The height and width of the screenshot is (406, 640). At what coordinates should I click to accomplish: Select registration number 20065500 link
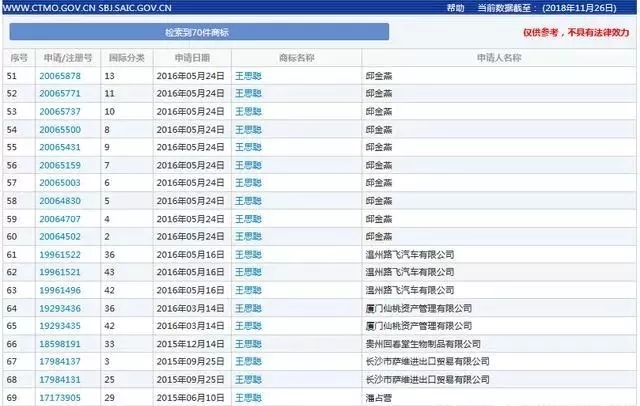(x=60, y=129)
